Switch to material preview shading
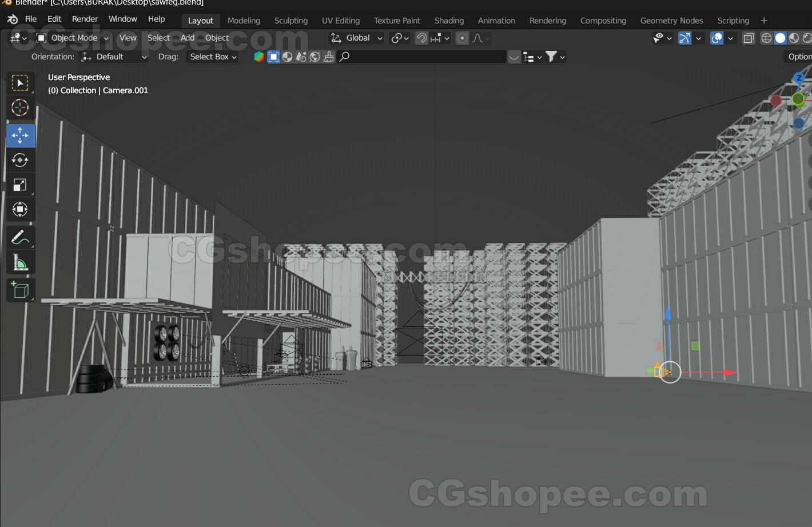The height and width of the screenshot is (527, 812). coord(794,38)
